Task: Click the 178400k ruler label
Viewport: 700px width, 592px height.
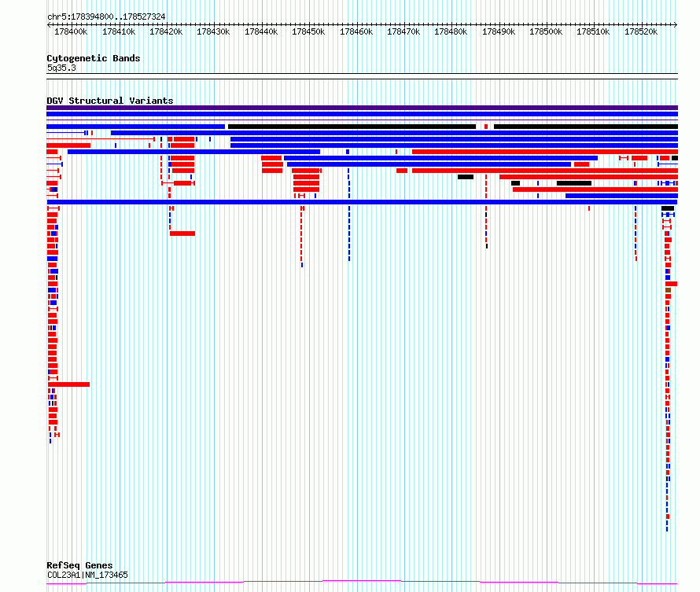Action: click(x=71, y=31)
